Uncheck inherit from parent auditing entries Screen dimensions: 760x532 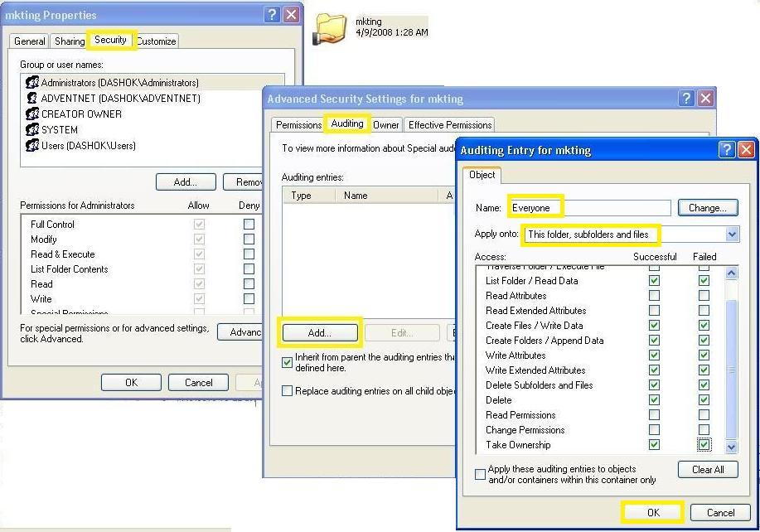coord(287,362)
